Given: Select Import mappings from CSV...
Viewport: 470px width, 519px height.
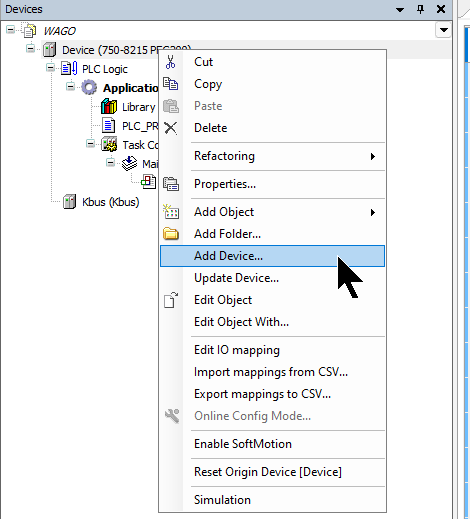Looking at the screenshot, I should coord(272,372).
